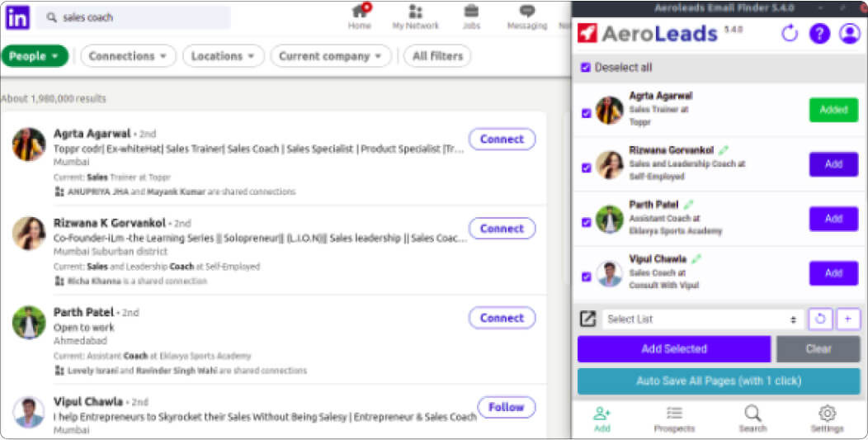Open the Jobs briefcase icon
The image size is (868, 440).
(x=472, y=11)
